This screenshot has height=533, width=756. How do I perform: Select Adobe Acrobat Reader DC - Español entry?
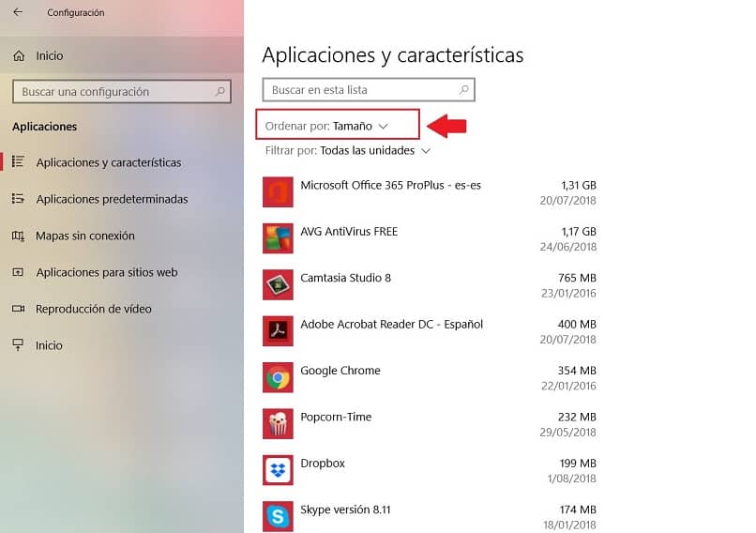(x=430, y=331)
